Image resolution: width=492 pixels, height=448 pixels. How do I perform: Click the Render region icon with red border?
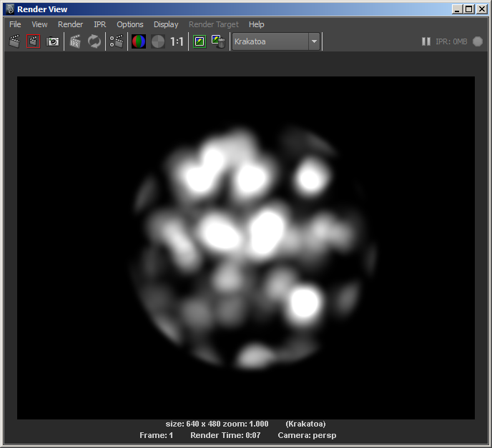click(x=34, y=41)
